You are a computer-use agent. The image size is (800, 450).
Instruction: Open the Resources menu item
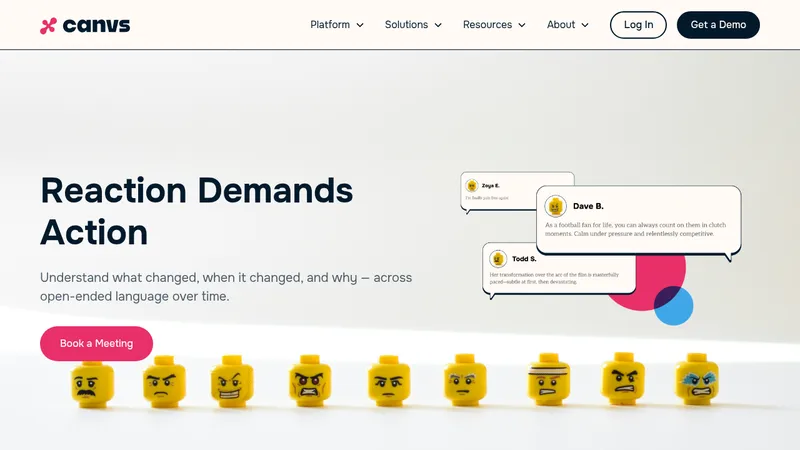click(487, 24)
